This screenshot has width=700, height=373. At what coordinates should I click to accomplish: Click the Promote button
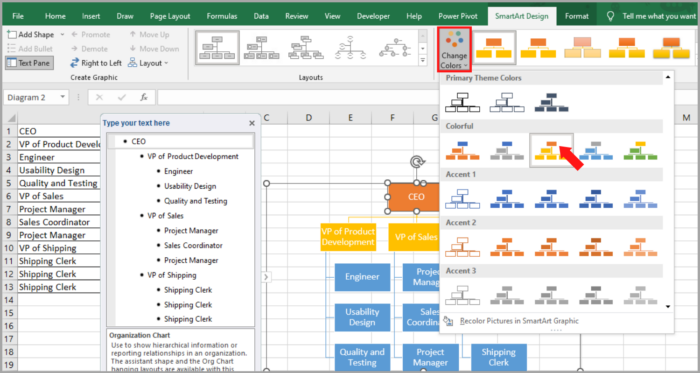point(91,34)
